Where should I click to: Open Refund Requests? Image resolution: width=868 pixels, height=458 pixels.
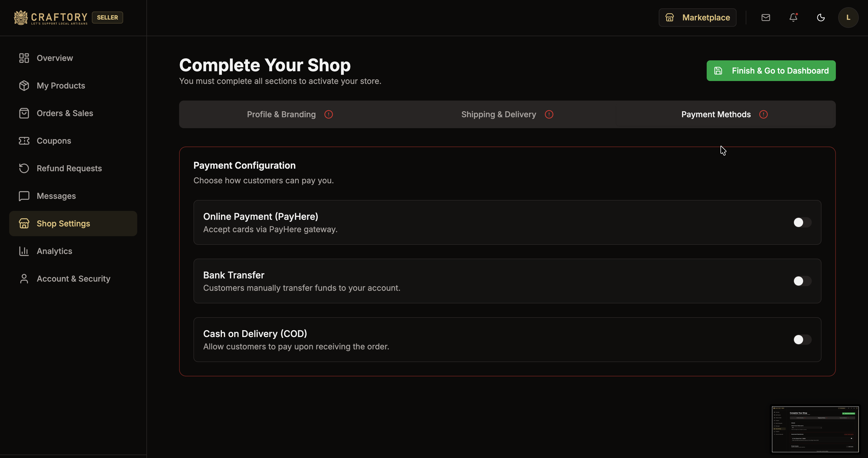[x=69, y=168]
